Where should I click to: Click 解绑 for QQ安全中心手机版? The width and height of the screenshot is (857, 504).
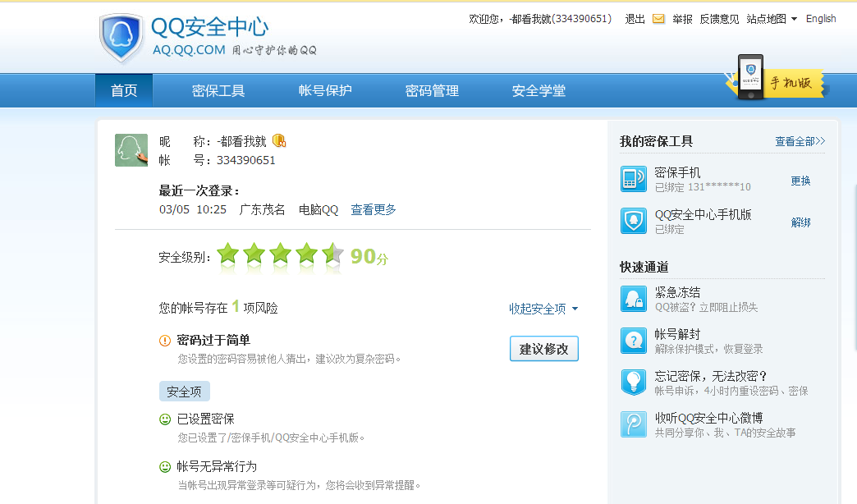click(800, 222)
